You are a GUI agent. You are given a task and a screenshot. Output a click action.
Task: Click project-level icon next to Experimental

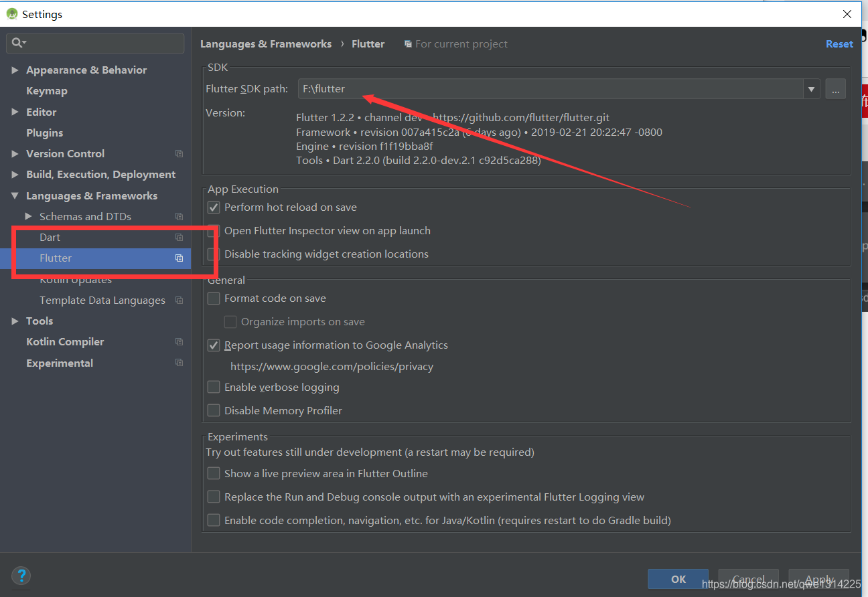coord(179,363)
